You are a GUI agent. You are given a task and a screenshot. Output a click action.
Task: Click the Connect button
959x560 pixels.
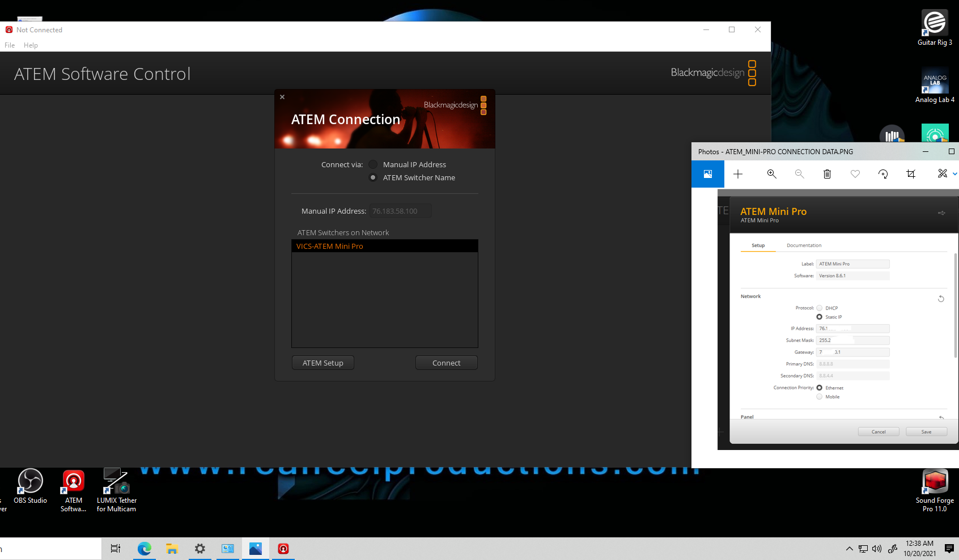click(447, 363)
